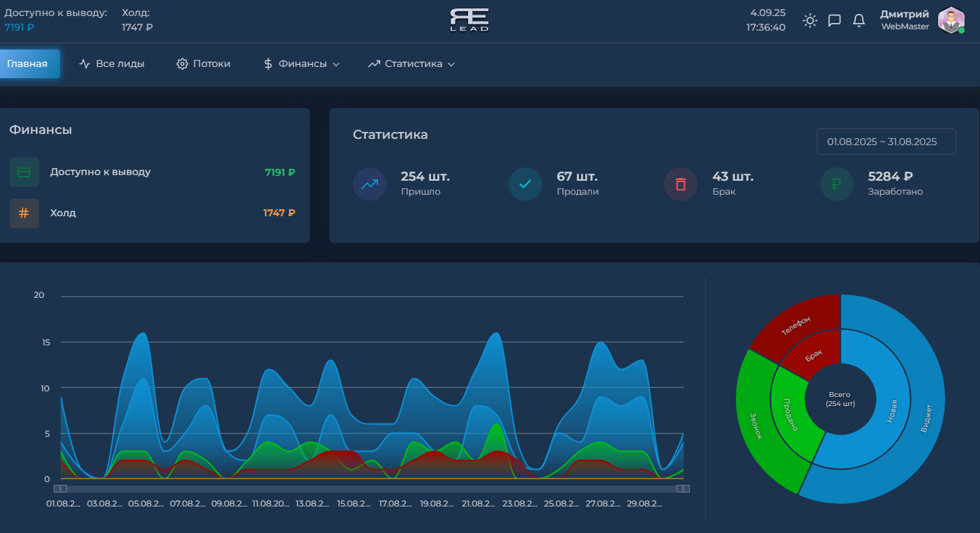Image resolution: width=980 pixels, height=533 pixels.
Task: Click the orange hash icon near Холд
Action: pos(24,213)
